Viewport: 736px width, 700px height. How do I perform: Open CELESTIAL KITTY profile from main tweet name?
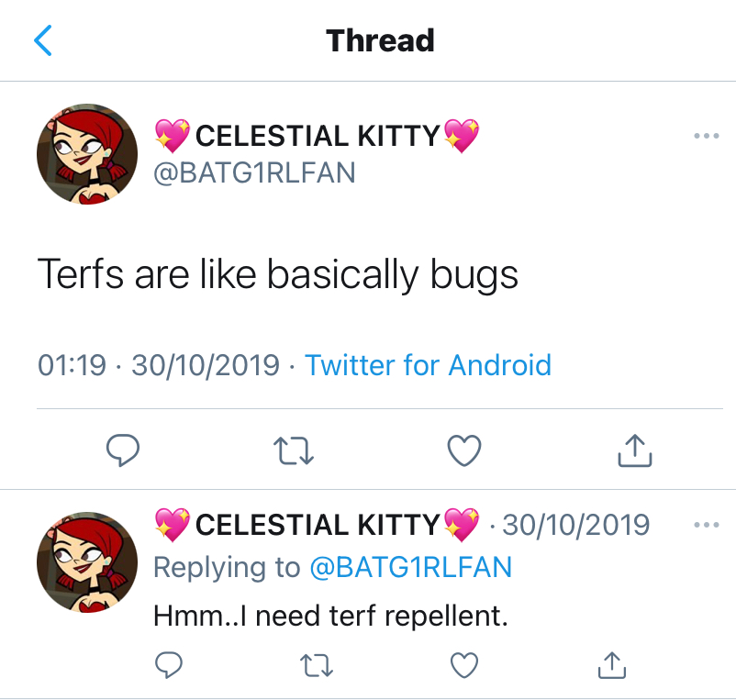[x=317, y=137]
